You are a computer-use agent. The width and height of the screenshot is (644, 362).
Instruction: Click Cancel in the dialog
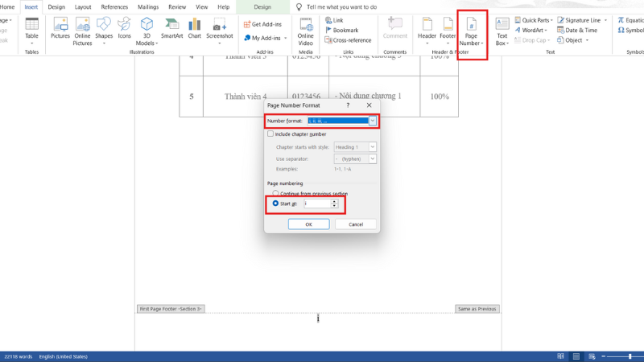click(x=356, y=224)
